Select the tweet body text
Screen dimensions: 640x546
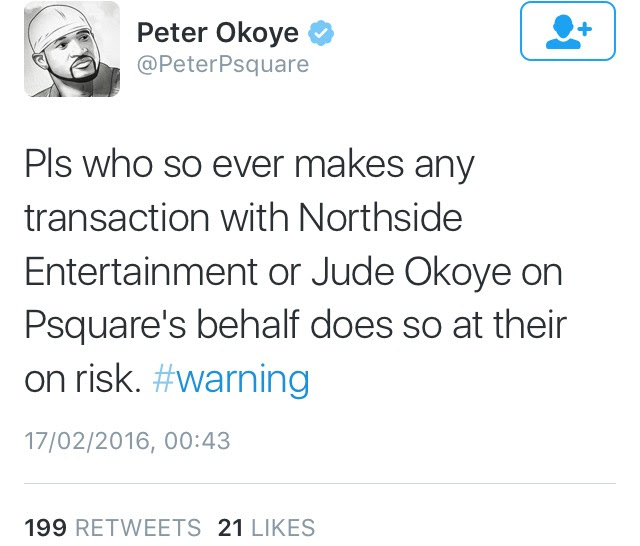[x=296, y=272]
